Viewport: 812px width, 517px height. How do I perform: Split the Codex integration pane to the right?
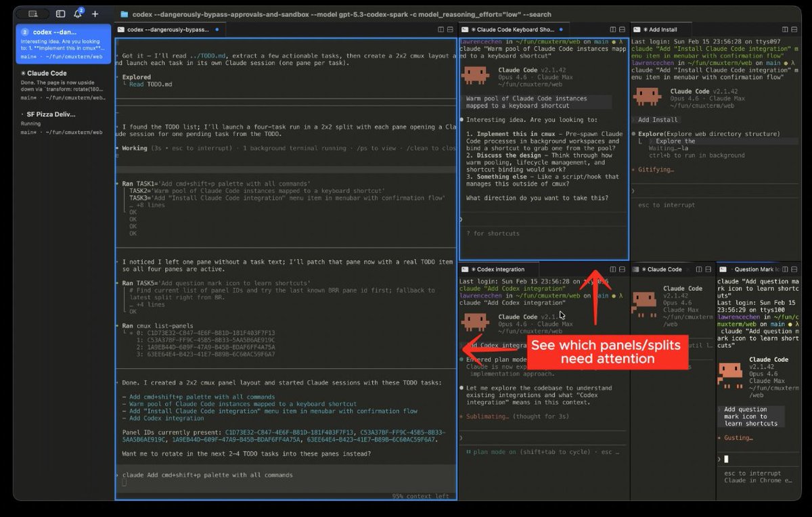(612, 269)
